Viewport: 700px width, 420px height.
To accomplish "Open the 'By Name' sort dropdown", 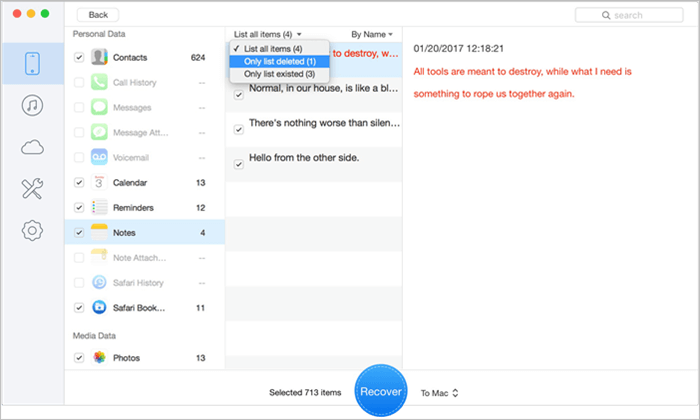I will point(372,34).
